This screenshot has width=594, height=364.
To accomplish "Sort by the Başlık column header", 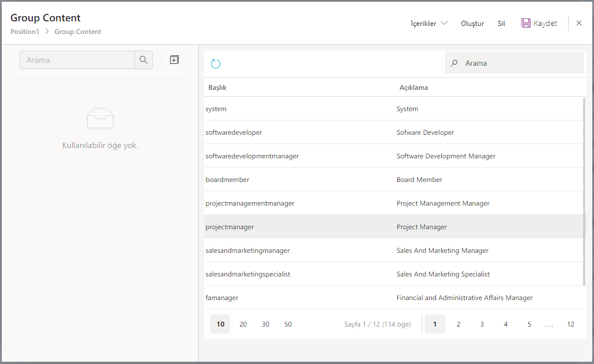I will tap(217, 88).
